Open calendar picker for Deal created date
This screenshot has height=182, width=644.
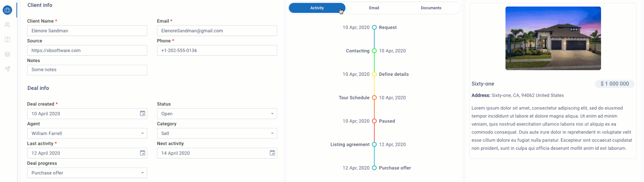click(x=143, y=113)
